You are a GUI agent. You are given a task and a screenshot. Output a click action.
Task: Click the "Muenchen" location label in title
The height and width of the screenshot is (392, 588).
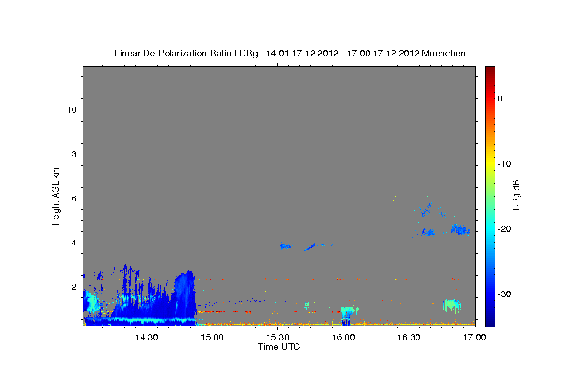[x=443, y=53]
